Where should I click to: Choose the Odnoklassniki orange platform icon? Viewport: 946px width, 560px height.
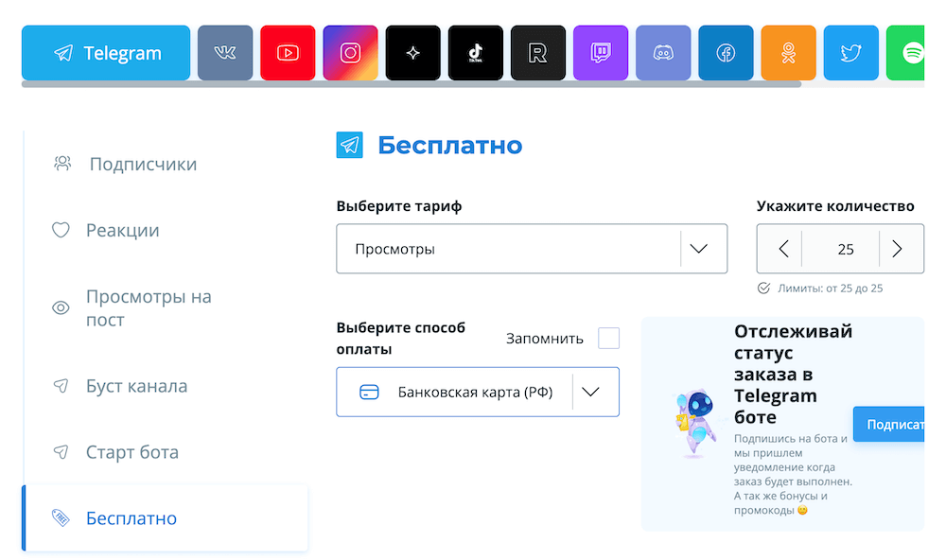[789, 53]
